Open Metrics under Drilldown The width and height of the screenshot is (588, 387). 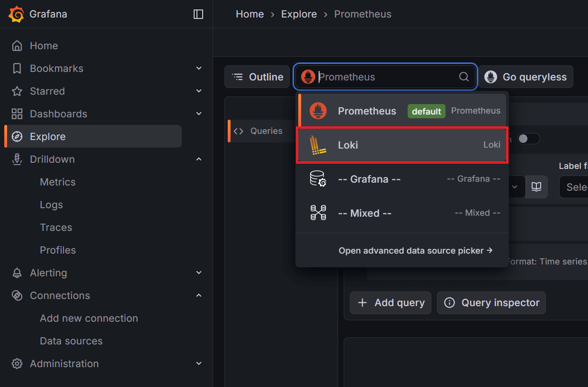tap(58, 182)
